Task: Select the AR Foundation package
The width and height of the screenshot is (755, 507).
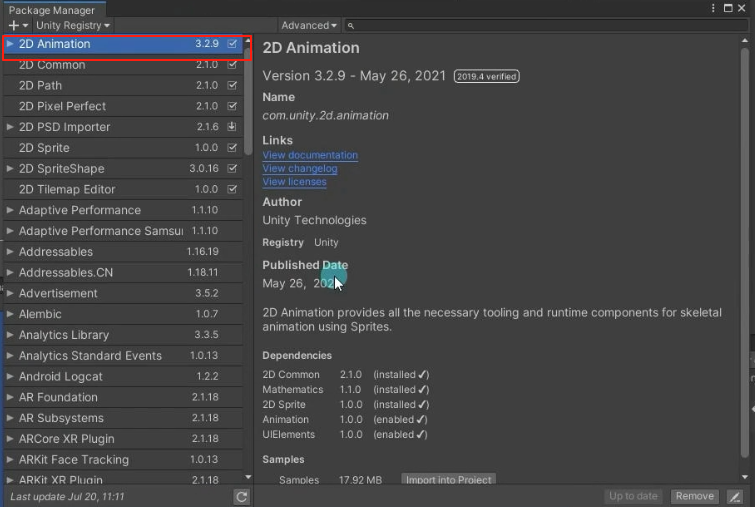Action: tap(123, 397)
